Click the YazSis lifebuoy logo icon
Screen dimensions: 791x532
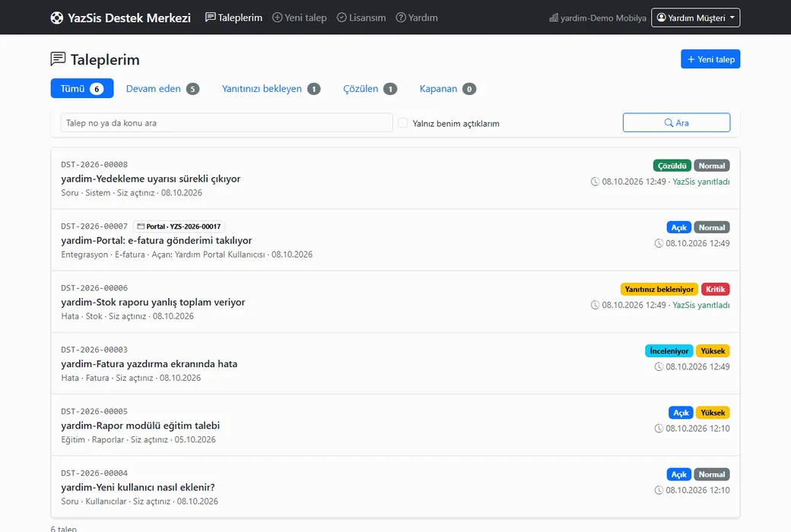click(x=57, y=18)
